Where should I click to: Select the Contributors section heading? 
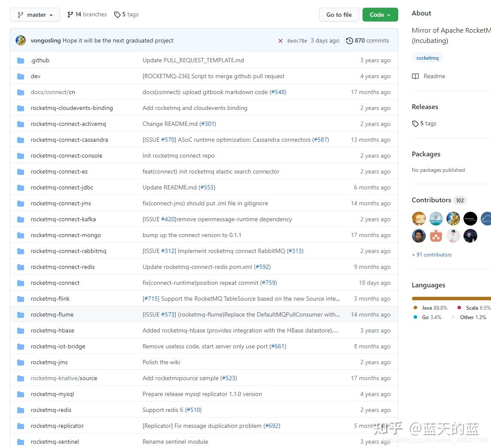(x=431, y=200)
